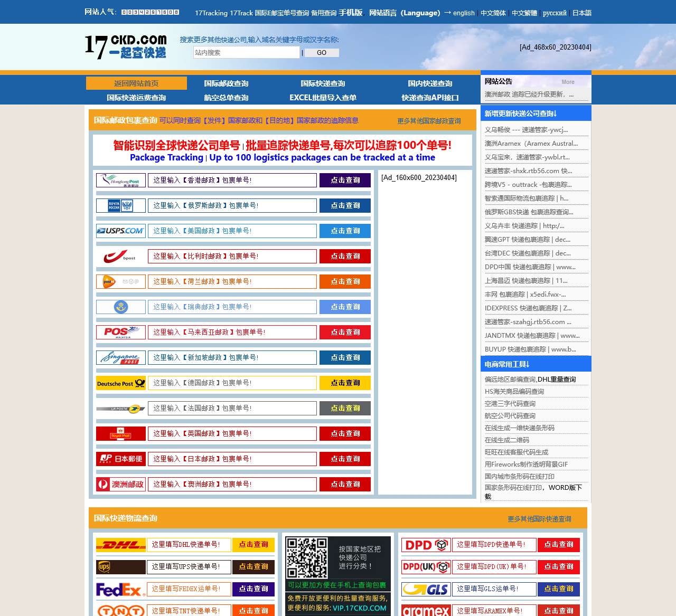The width and height of the screenshot is (676, 616).
Task: Click 点击查询 button for DHL
Action: [x=253, y=545]
